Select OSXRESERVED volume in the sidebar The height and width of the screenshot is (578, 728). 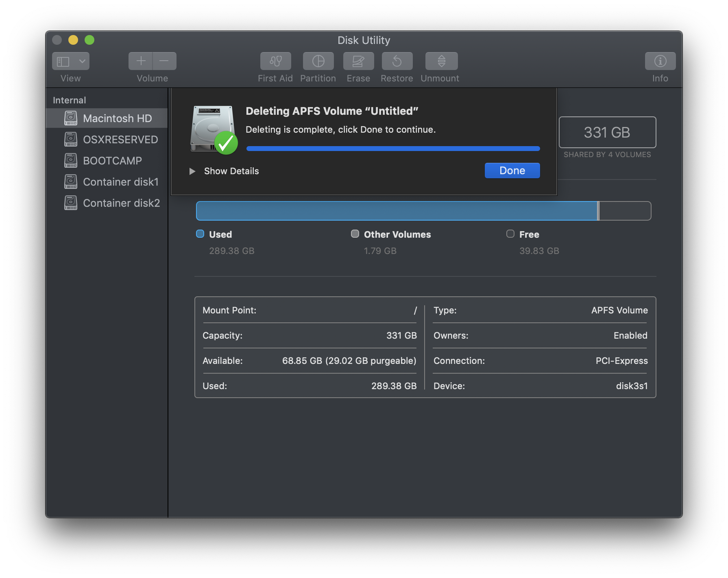click(x=107, y=139)
